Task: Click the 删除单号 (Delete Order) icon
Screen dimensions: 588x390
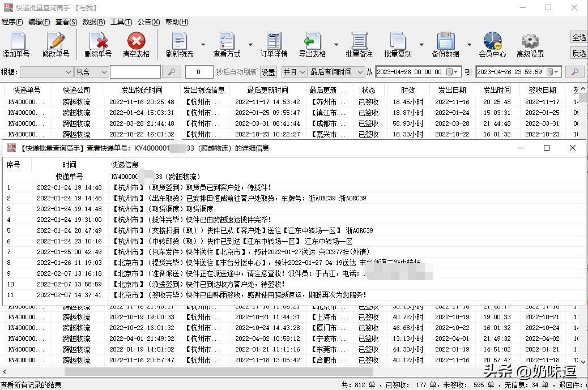Action: [x=99, y=43]
